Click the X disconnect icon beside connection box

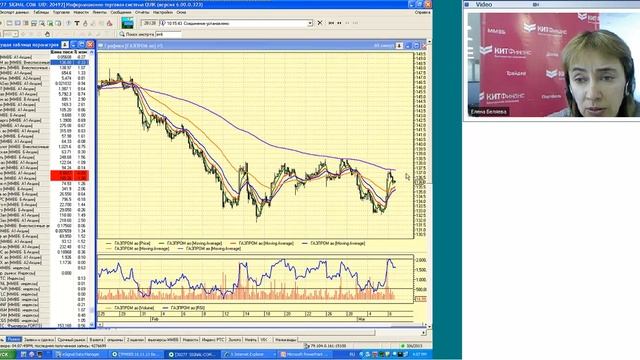click(x=320, y=23)
